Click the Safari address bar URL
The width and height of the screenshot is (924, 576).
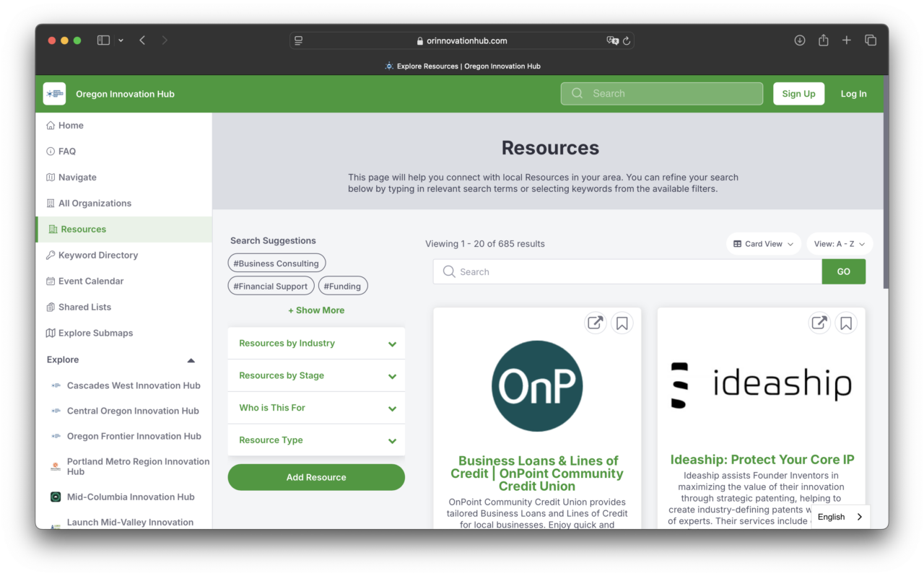tap(466, 41)
